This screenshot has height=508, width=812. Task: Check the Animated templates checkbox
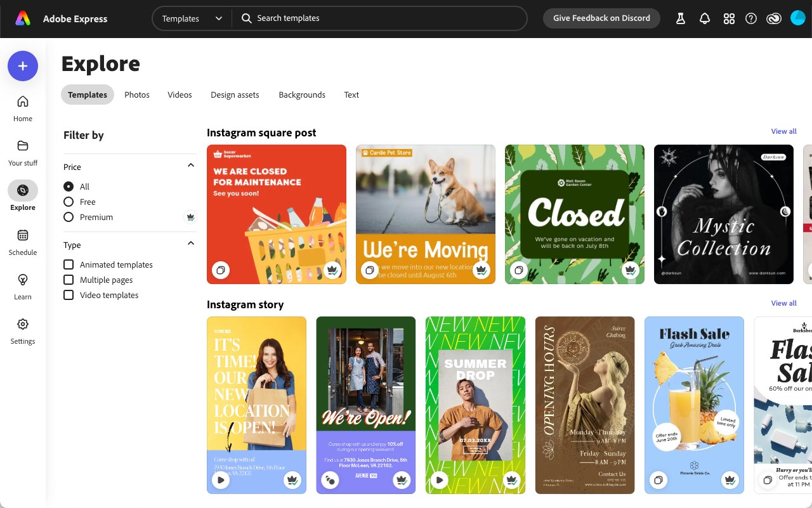click(68, 264)
